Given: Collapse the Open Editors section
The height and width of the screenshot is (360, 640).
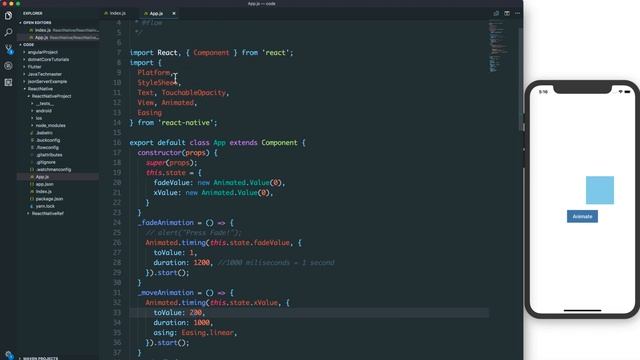Looking at the screenshot, I should tap(37, 22).
